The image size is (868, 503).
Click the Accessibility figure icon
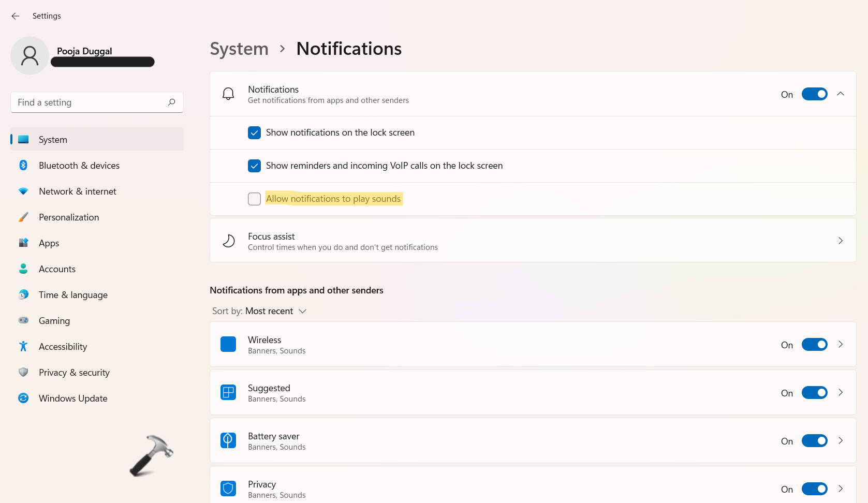pyautogui.click(x=23, y=347)
